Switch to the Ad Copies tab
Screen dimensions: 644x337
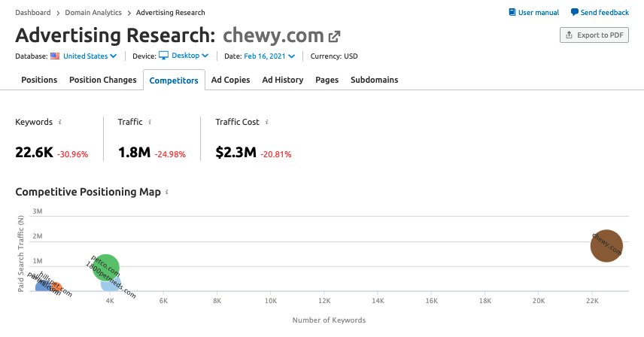tap(230, 80)
